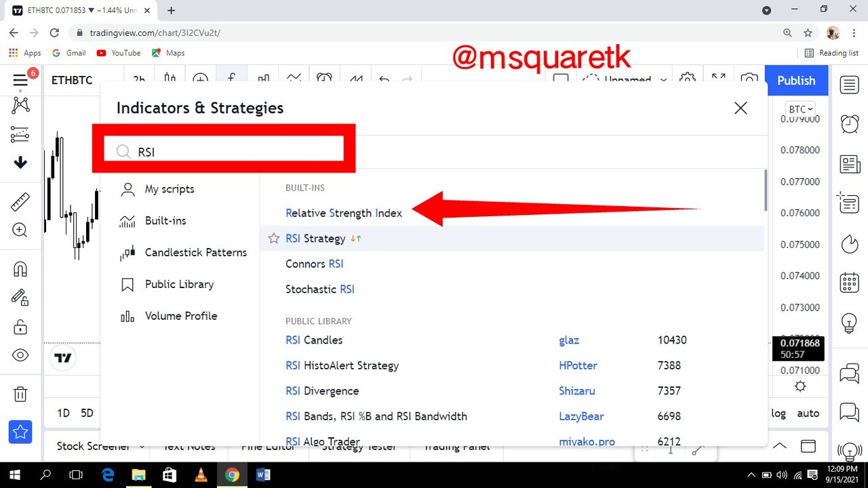Open the BTC currency dropdown
Image resolution: width=868 pixels, height=488 pixels.
click(x=800, y=109)
